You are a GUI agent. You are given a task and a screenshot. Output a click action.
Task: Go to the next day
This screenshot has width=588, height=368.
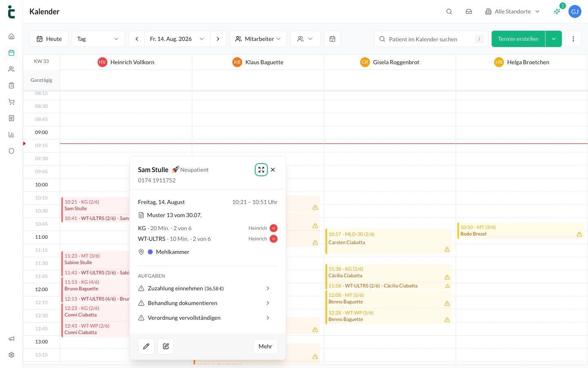pyautogui.click(x=218, y=39)
